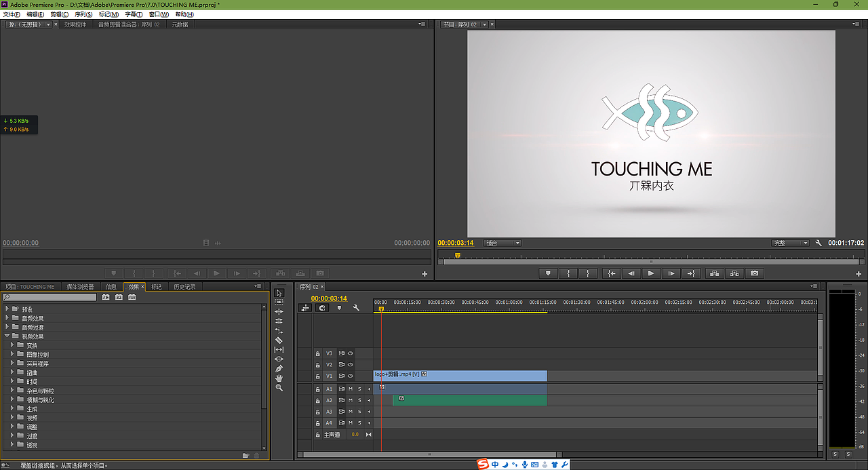
Task: Click timeline nest sequence toggle icon
Action: pos(306,308)
